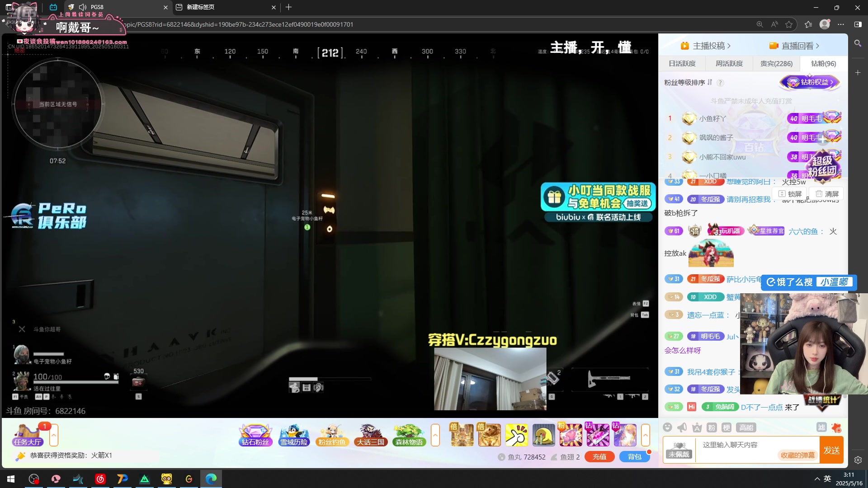Click the browser sidebar plus icon

coord(858,72)
